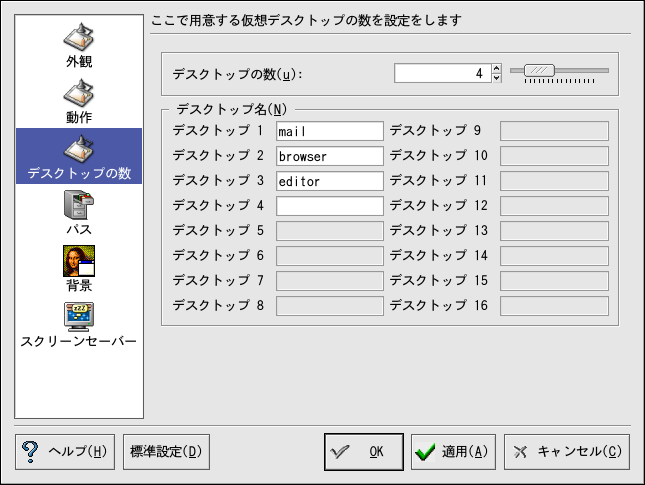Choose the 背景 (Background) Mona Lisa icon
Viewport: 645px width, 485px height.
coord(78,262)
